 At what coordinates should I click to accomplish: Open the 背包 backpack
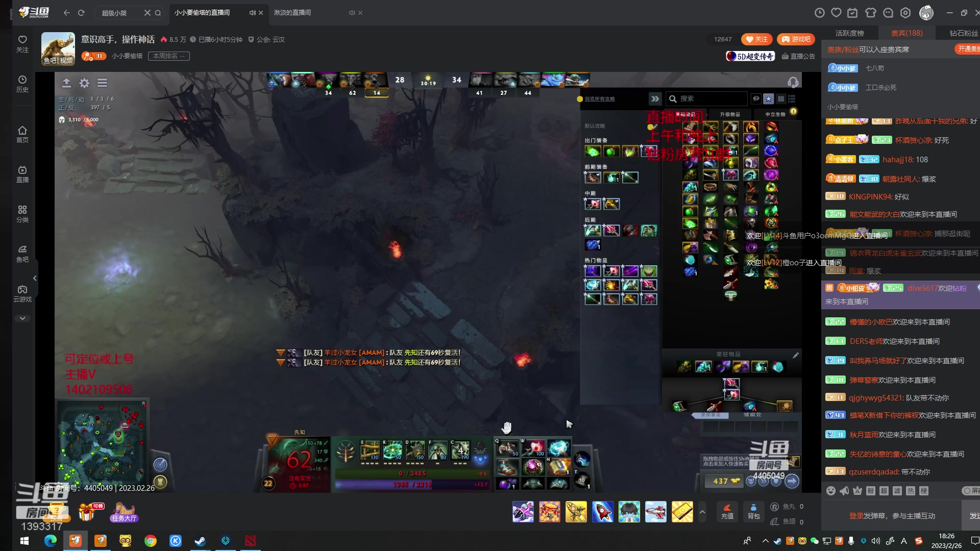[754, 511]
